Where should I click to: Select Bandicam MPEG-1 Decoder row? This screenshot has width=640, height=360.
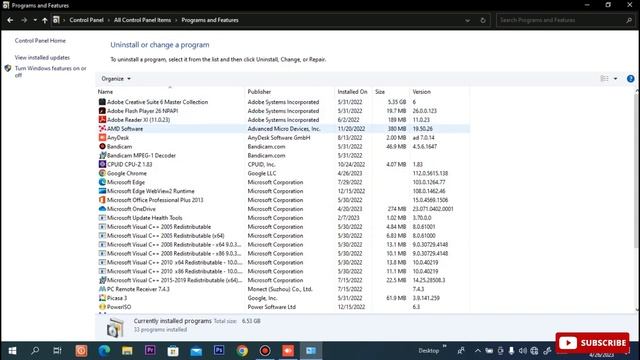point(283,156)
